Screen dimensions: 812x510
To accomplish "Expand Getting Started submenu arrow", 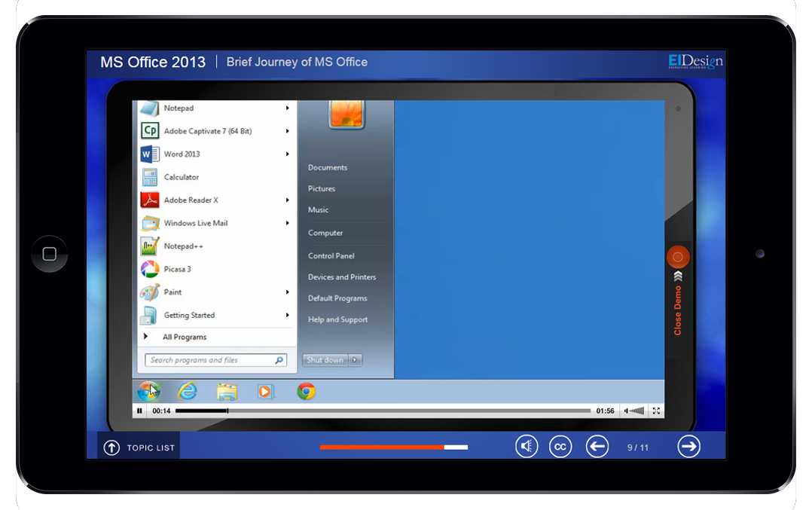I will [288, 315].
